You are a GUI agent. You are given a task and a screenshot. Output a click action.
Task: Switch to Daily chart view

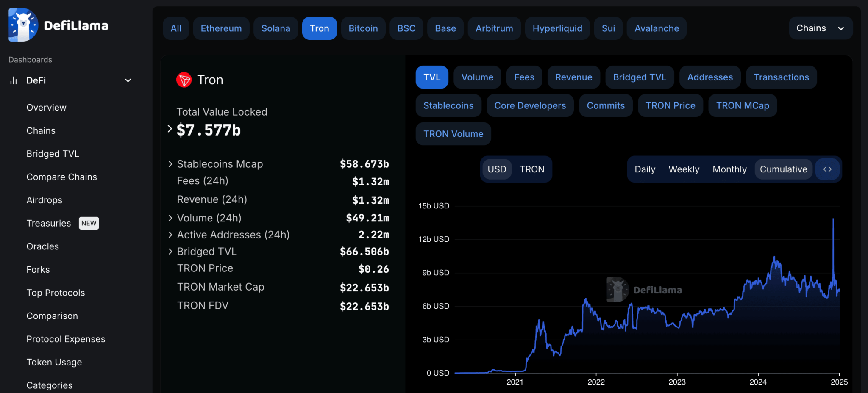[x=645, y=169]
